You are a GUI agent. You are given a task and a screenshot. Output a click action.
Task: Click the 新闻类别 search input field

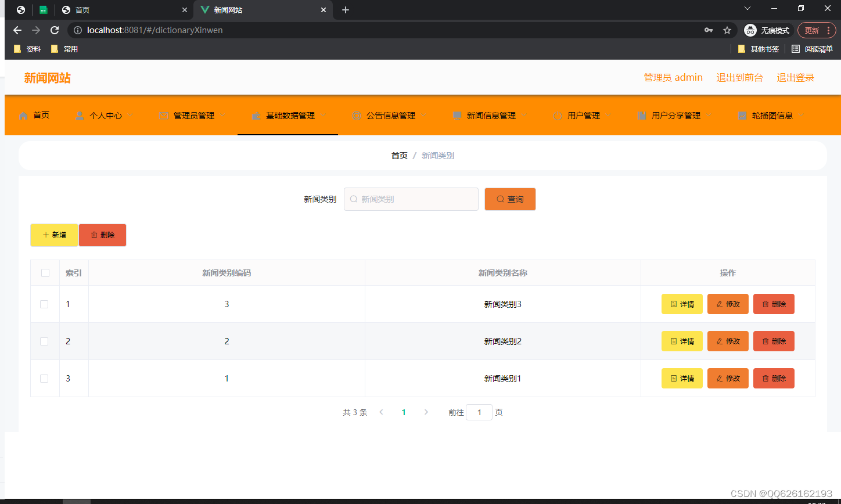pyautogui.click(x=411, y=199)
